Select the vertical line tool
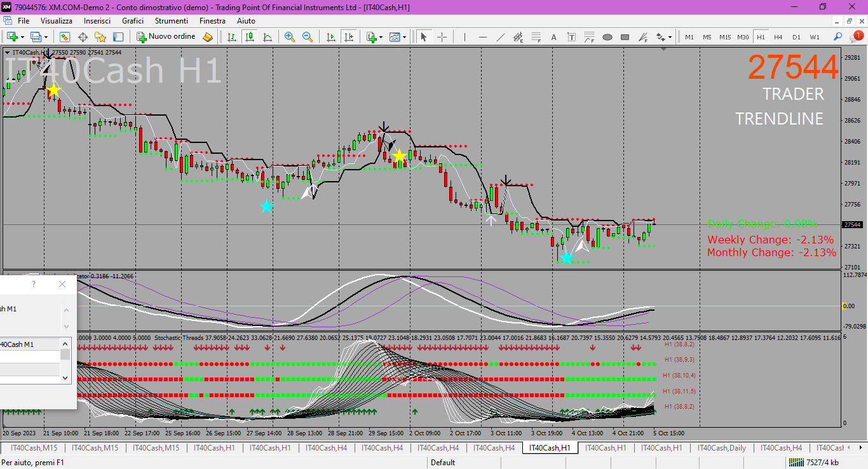Screen dimensions: 868x469 [465, 37]
